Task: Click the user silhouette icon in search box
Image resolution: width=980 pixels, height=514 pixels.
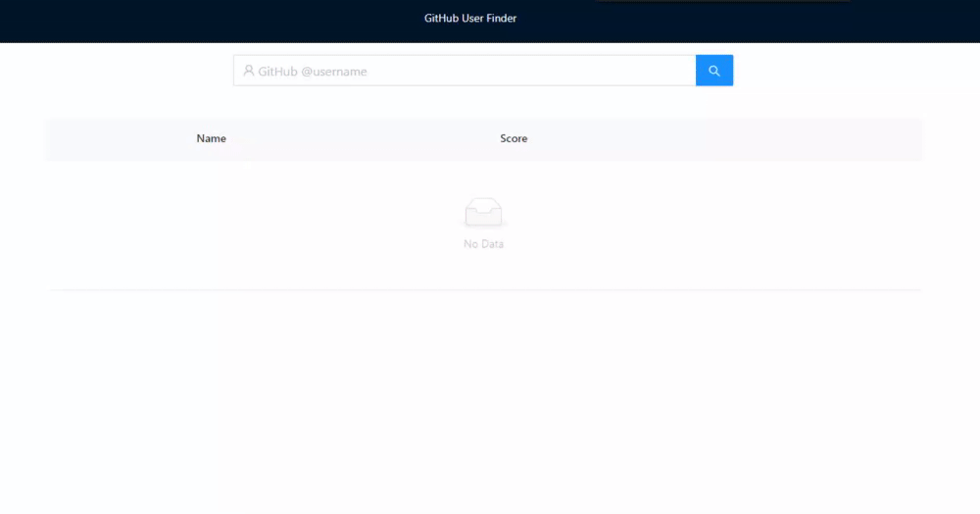Action: pyautogui.click(x=249, y=71)
